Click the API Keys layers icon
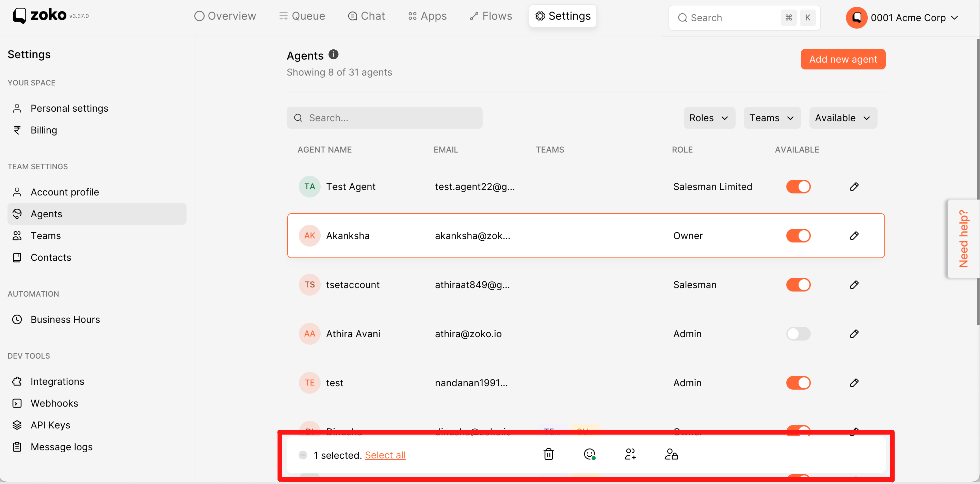 click(x=17, y=425)
